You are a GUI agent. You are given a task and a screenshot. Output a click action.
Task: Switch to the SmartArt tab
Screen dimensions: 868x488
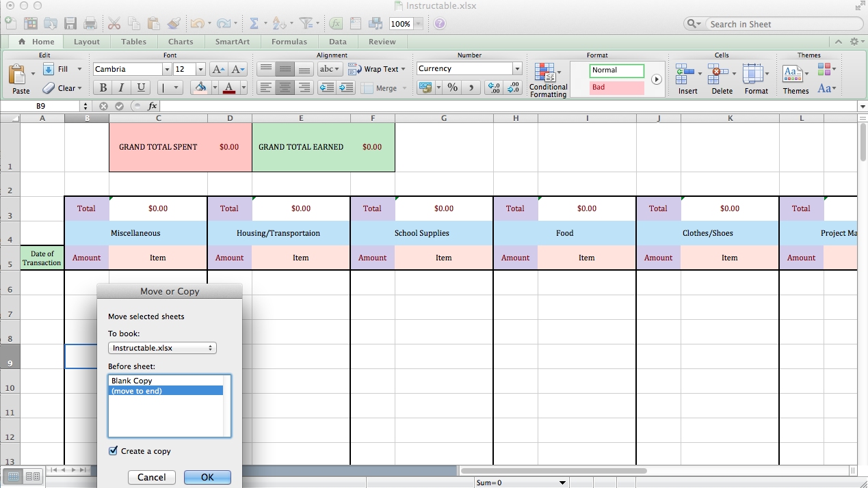point(233,42)
